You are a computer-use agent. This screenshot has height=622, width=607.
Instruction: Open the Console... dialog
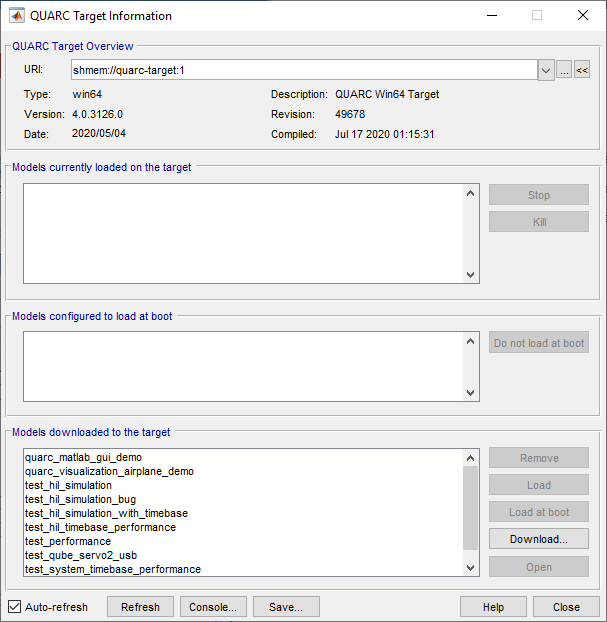tap(213, 607)
